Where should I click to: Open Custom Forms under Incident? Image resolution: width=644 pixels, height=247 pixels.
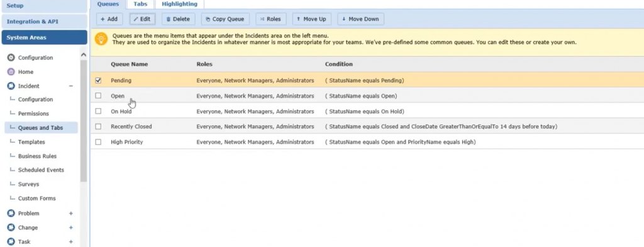pos(37,198)
